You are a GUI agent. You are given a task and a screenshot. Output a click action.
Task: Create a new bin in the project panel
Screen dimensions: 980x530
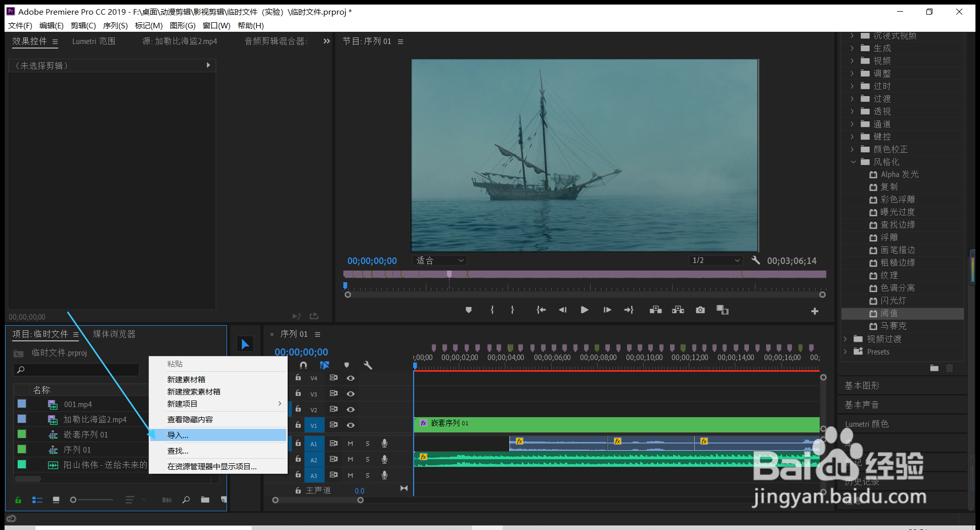point(205,500)
